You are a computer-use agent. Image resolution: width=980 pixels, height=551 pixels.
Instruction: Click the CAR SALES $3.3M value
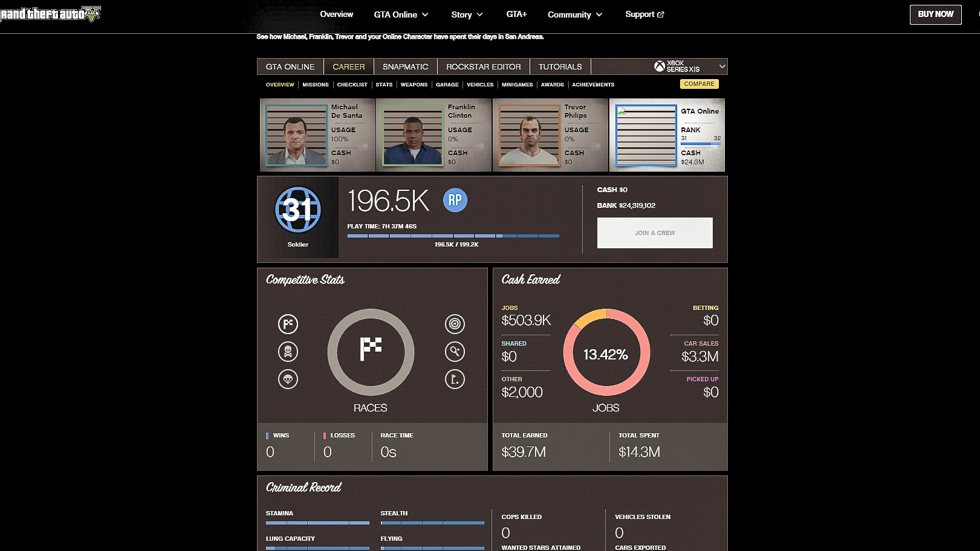pos(700,356)
